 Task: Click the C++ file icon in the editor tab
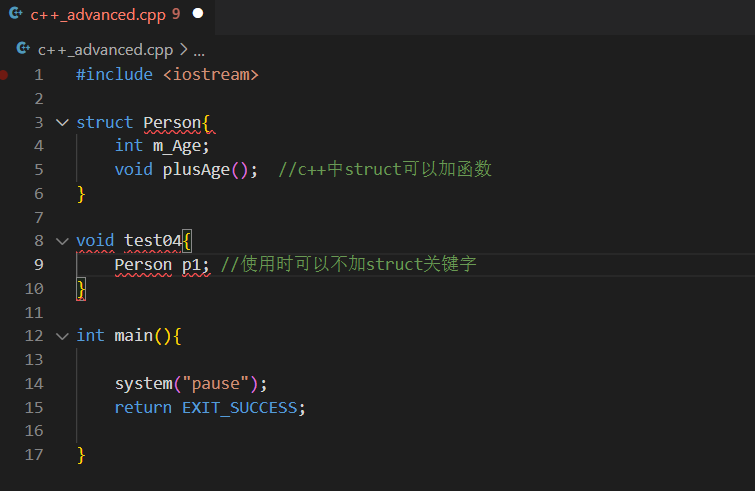16,14
